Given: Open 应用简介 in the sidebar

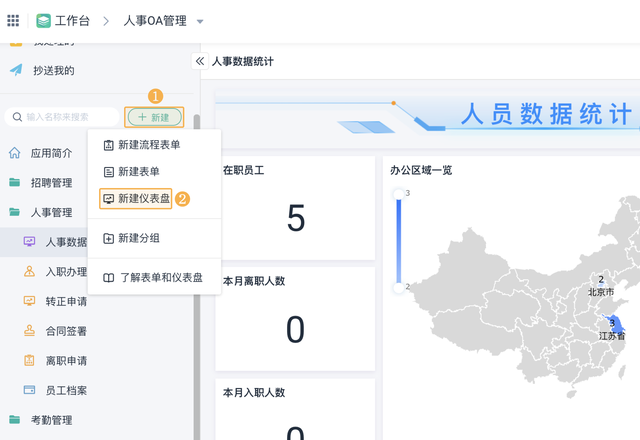Looking at the screenshot, I should coord(51,153).
